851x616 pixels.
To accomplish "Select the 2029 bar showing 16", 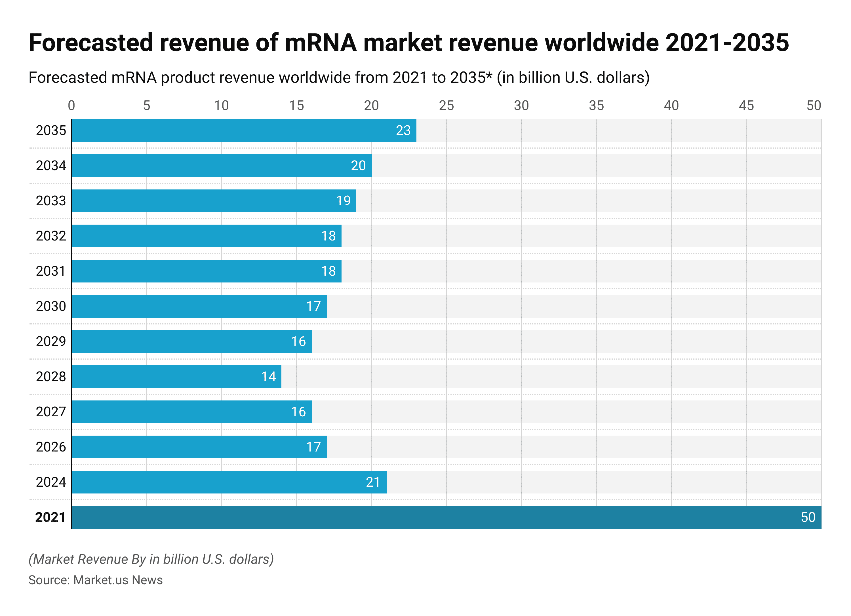I will [x=191, y=341].
